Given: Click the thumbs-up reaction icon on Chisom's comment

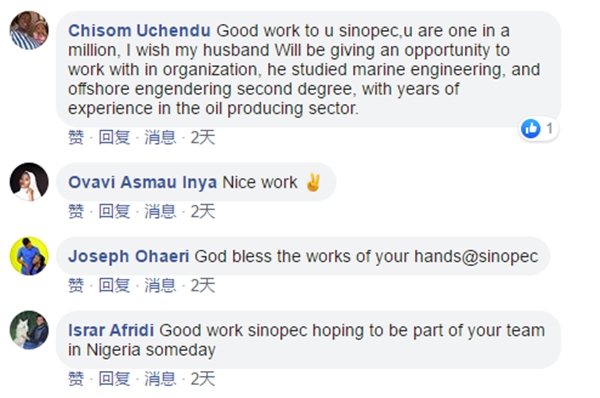Looking at the screenshot, I should coord(530,129).
